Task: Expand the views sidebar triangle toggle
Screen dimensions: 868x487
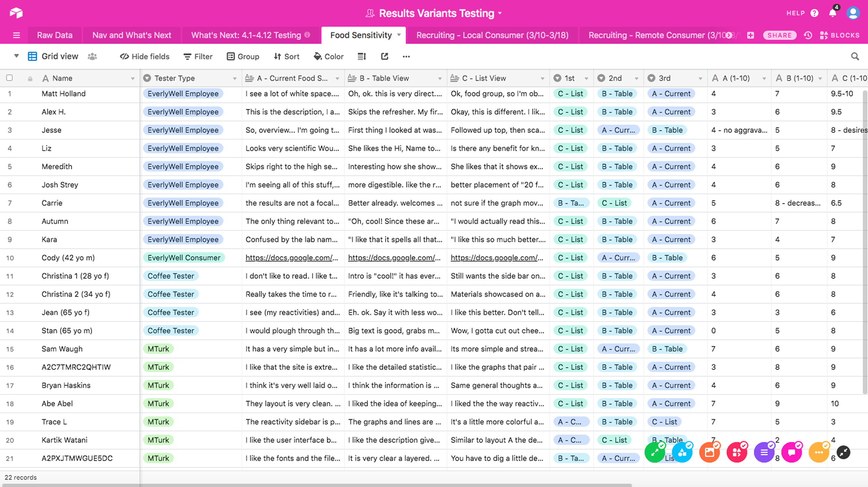Action: pos(16,56)
